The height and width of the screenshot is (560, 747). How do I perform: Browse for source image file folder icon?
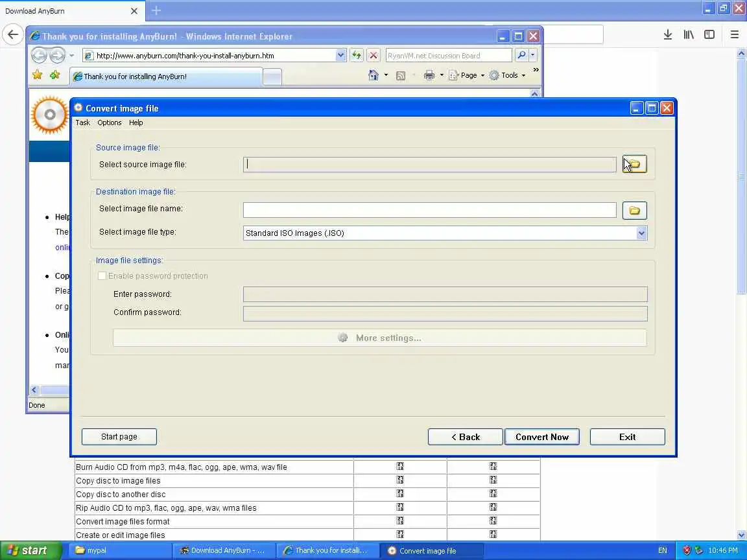(635, 164)
